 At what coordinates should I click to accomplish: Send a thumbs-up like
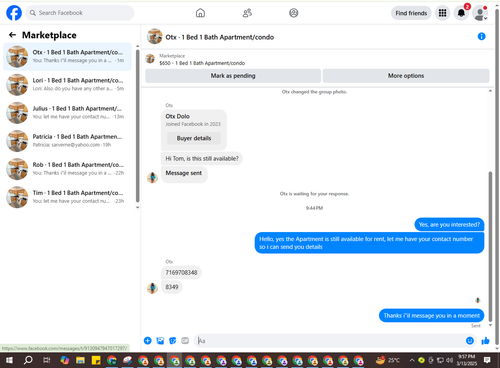pyautogui.click(x=485, y=340)
